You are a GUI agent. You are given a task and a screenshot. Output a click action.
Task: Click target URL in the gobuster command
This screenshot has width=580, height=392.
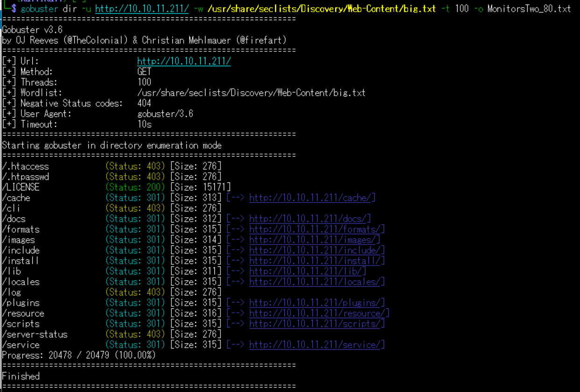click(141, 9)
